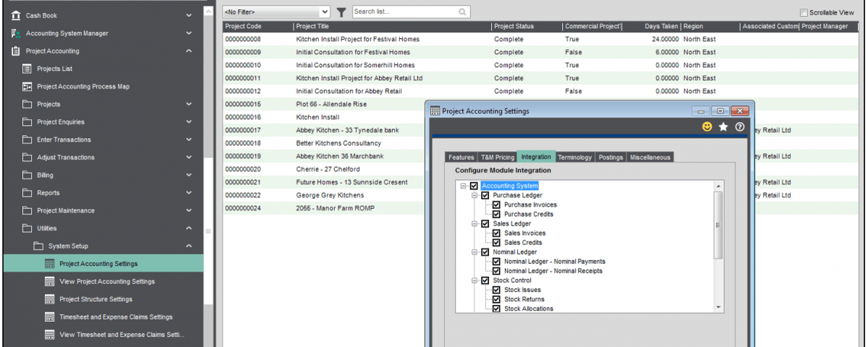This screenshot has height=347, width=868.
Task: Open the Postings tab
Action: 610,157
